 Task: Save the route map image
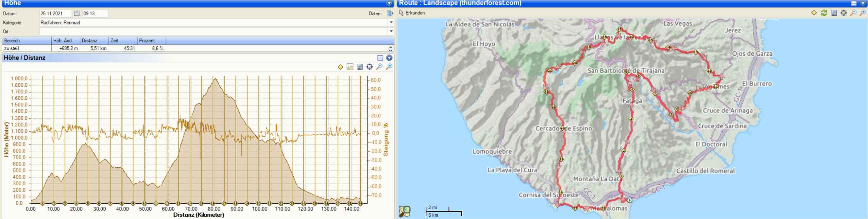[x=834, y=13]
